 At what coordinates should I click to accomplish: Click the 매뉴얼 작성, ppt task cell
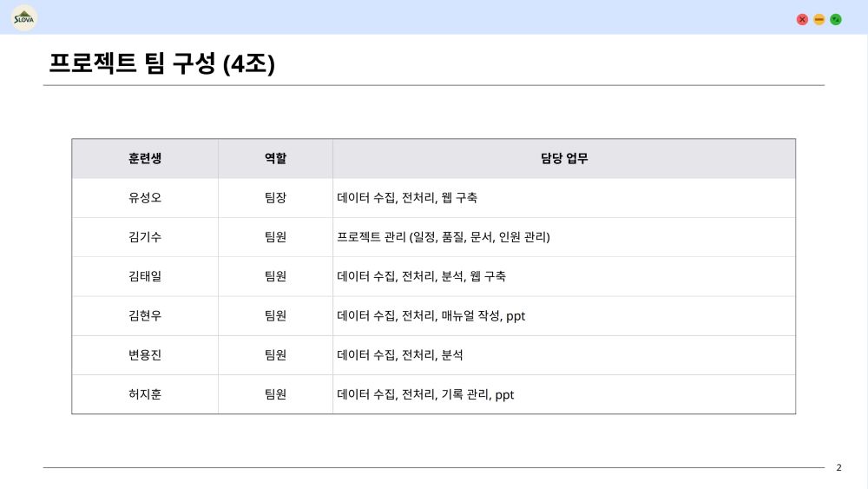(564, 315)
